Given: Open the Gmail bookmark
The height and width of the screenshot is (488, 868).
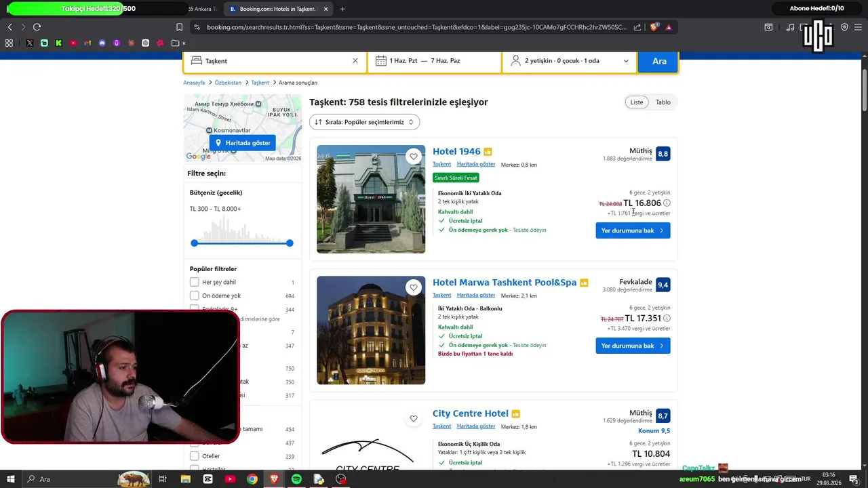Looking at the screenshot, I should click(87, 43).
